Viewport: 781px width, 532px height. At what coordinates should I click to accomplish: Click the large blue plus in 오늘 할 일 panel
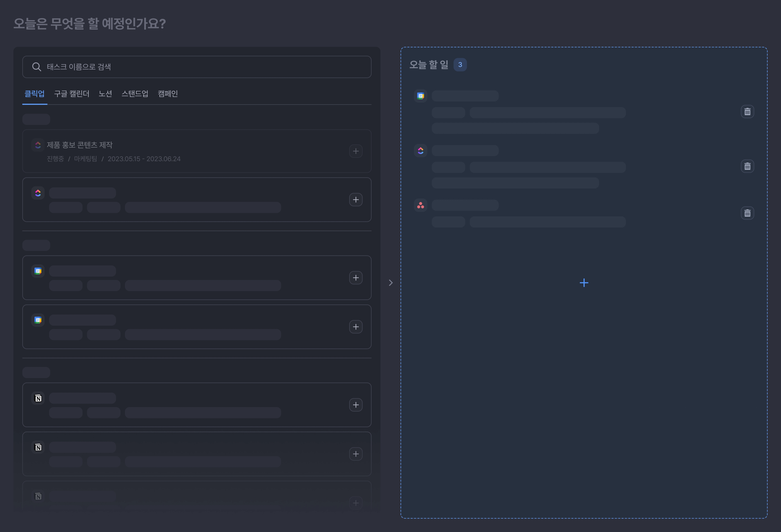click(584, 283)
